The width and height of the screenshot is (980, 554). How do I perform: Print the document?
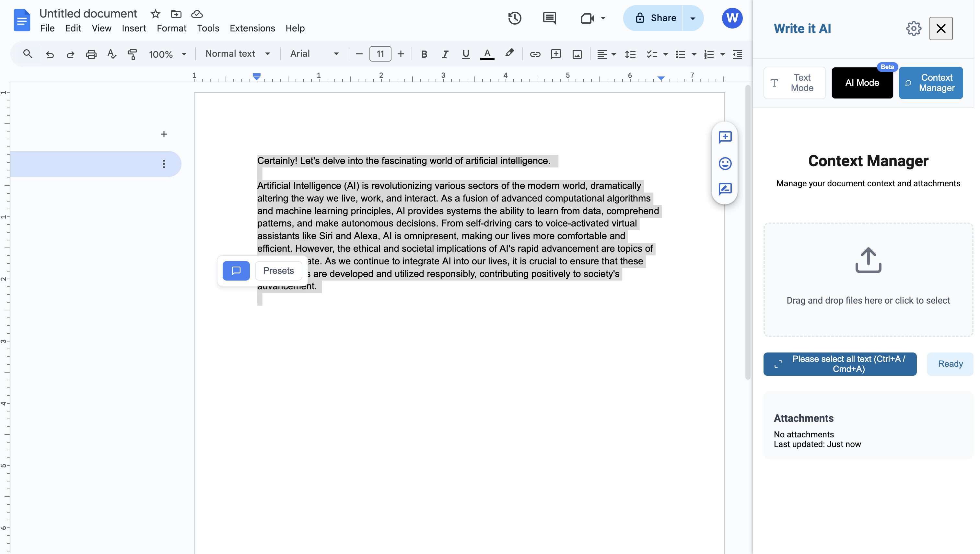tap(91, 54)
